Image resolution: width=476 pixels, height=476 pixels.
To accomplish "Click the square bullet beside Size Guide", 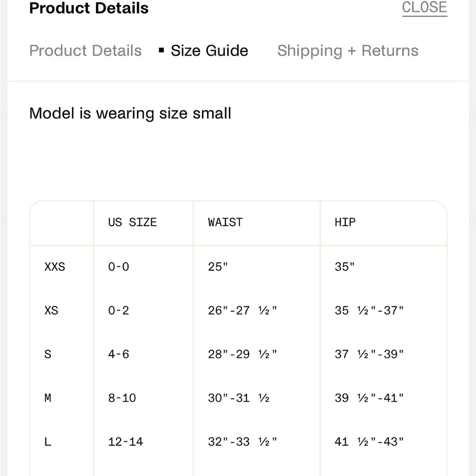I will (x=161, y=50).
